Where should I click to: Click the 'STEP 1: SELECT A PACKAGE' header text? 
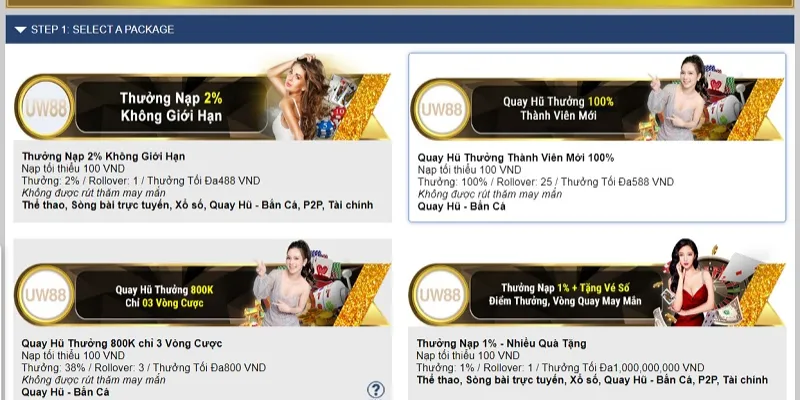click(x=103, y=30)
